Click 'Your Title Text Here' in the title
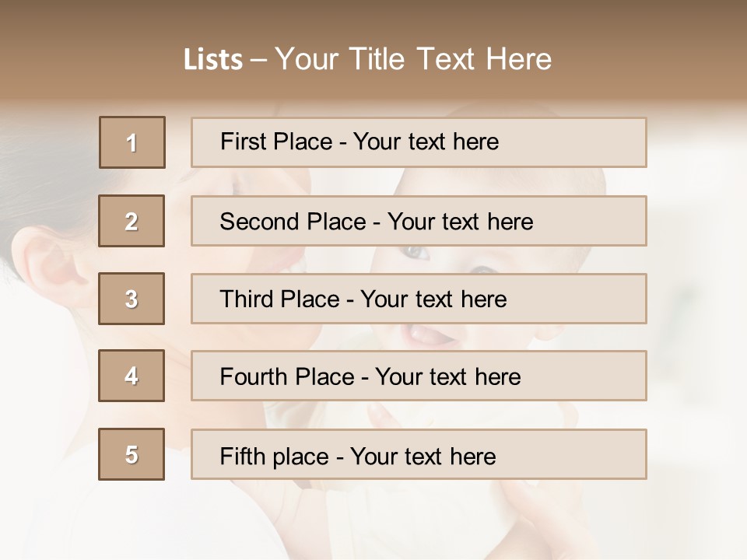This screenshot has width=747, height=560. tap(414, 59)
